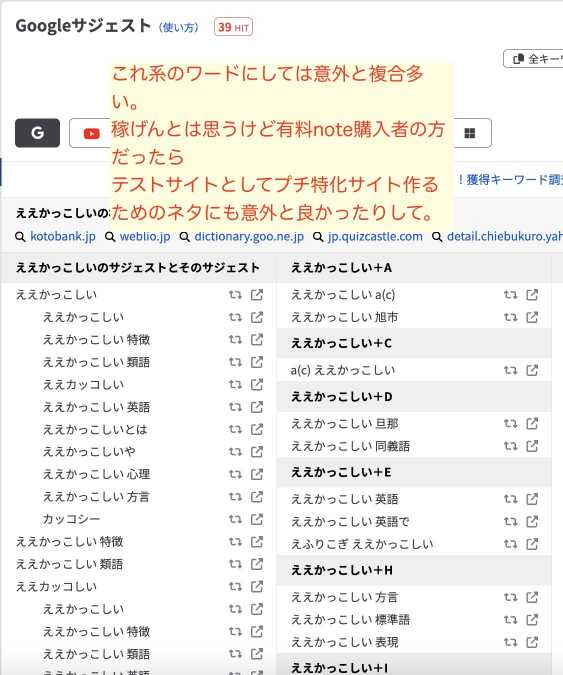
Task: Select the Google source button
Action: [37, 133]
